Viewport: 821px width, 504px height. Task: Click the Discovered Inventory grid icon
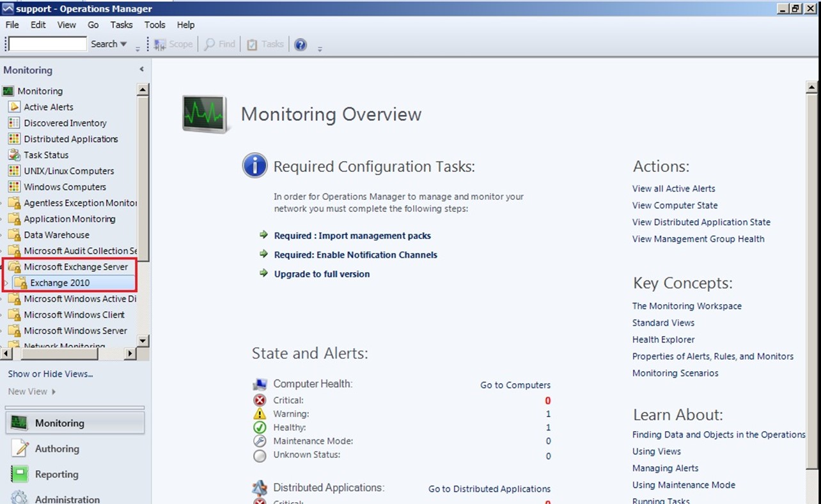coord(14,123)
